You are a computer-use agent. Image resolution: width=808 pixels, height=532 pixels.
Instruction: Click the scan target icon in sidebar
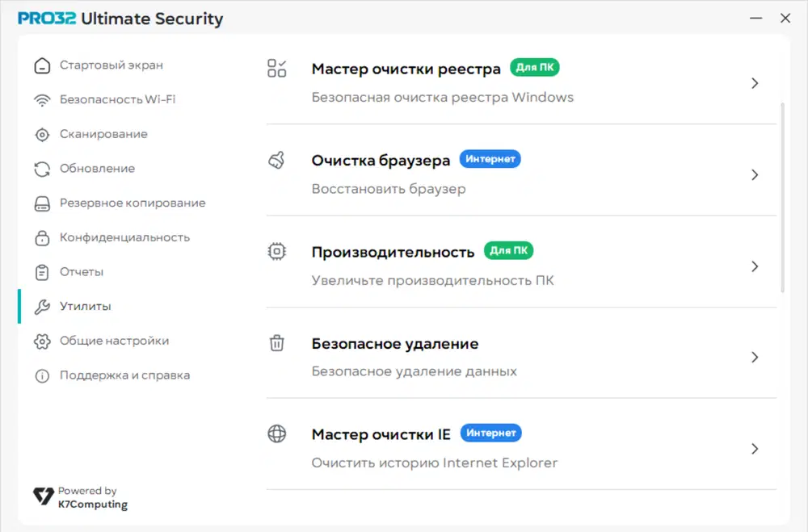click(x=42, y=135)
